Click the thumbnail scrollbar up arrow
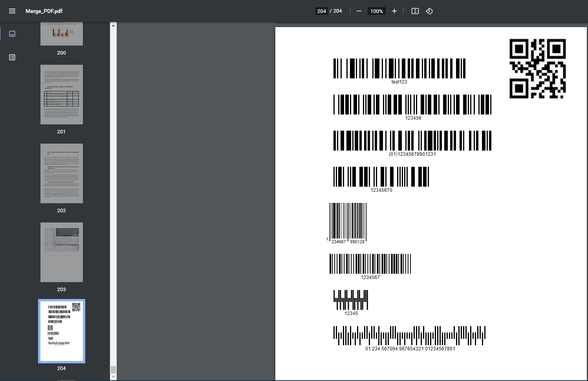The image size is (588, 381). (114, 26)
